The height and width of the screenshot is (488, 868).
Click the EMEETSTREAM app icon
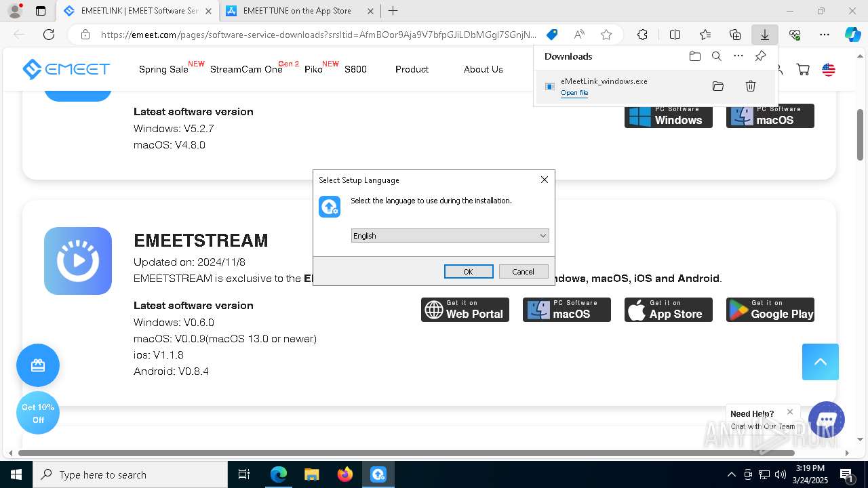78,261
